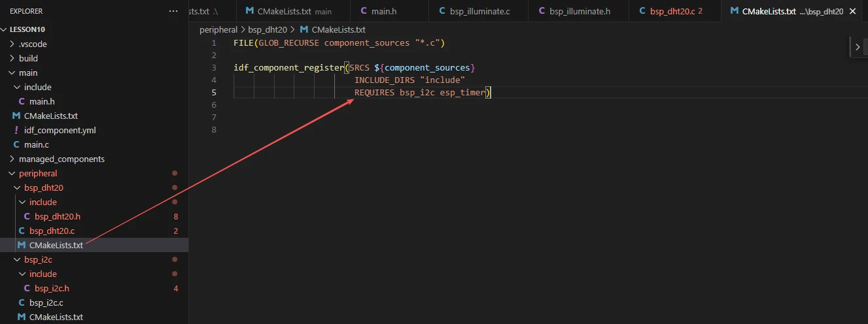Click the C icon beside bsp_dht20.h
This screenshot has width=868, height=324.
tap(27, 216)
